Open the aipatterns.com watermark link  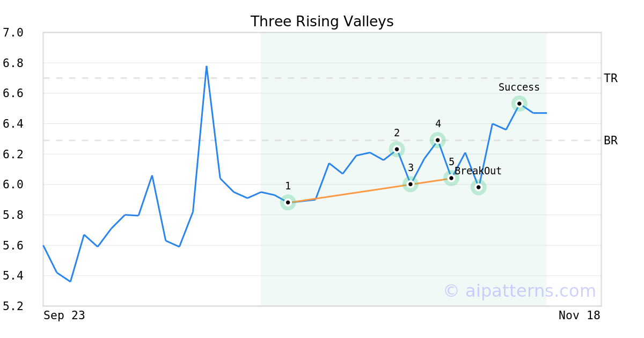(x=519, y=291)
